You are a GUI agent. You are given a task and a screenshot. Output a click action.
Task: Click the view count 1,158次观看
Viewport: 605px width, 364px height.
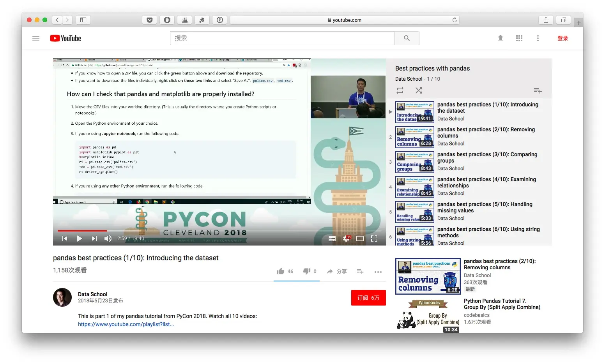point(70,270)
